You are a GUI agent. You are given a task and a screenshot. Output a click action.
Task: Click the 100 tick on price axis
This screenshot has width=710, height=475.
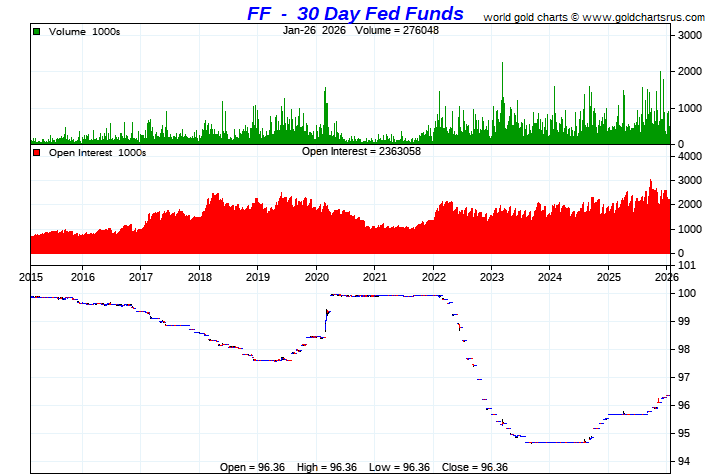687,293
